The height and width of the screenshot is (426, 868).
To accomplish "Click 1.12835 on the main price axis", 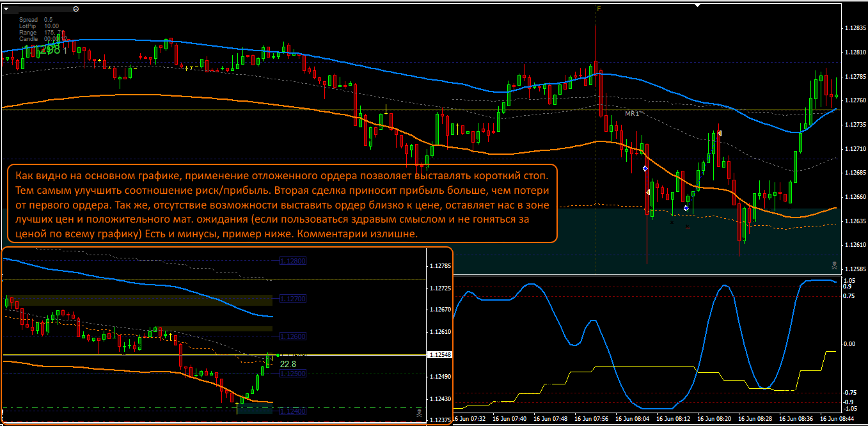I will (855, 28).
